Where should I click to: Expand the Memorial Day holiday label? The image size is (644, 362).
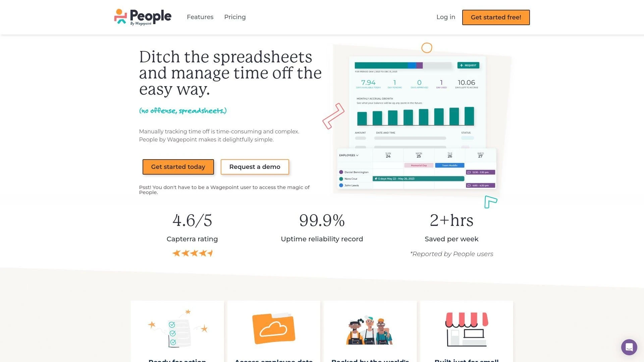pyautogui.click(x=419, y=165)
